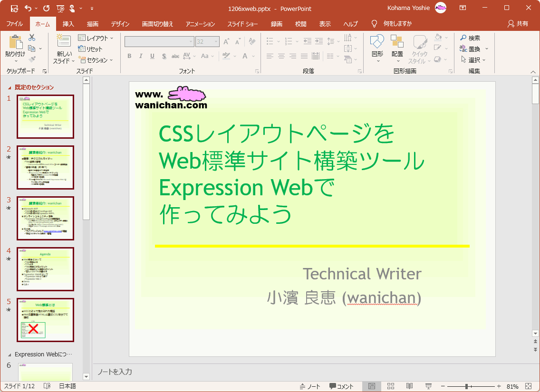Collapse the 既定のセクション section

point(10,88)
